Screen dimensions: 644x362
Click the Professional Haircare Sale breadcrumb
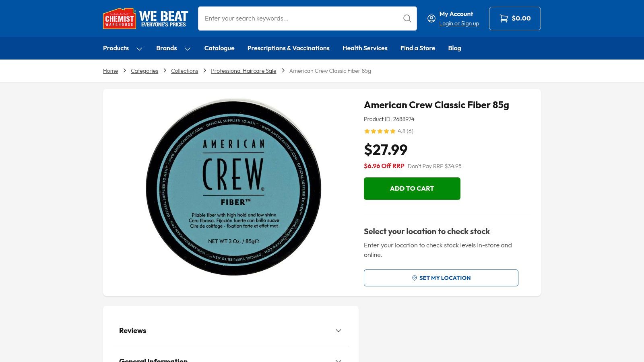244,71
